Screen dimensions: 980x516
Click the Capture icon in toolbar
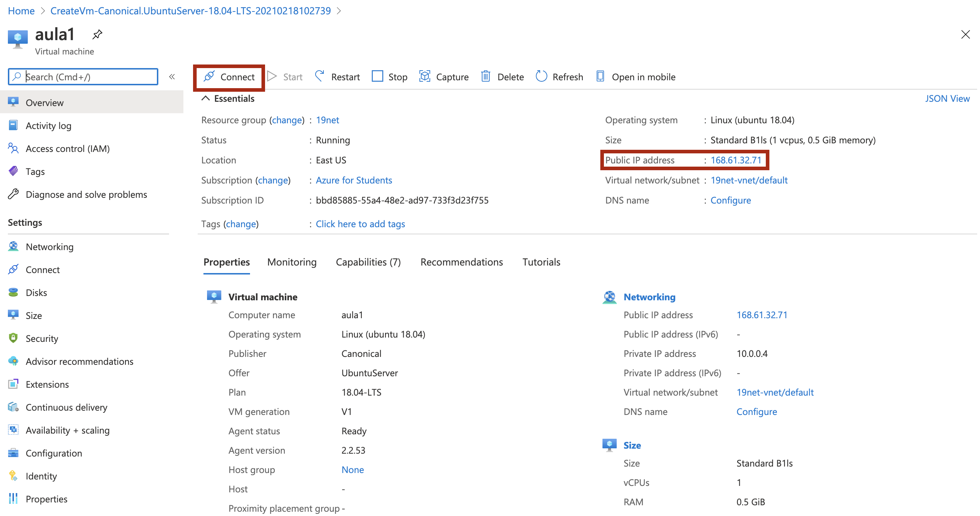coord(424,76)
